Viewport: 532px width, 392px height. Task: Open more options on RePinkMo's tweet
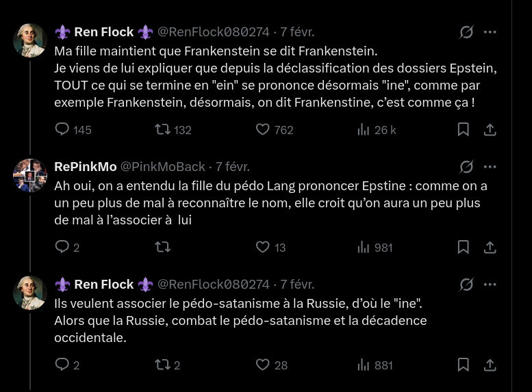click(490, 167)
